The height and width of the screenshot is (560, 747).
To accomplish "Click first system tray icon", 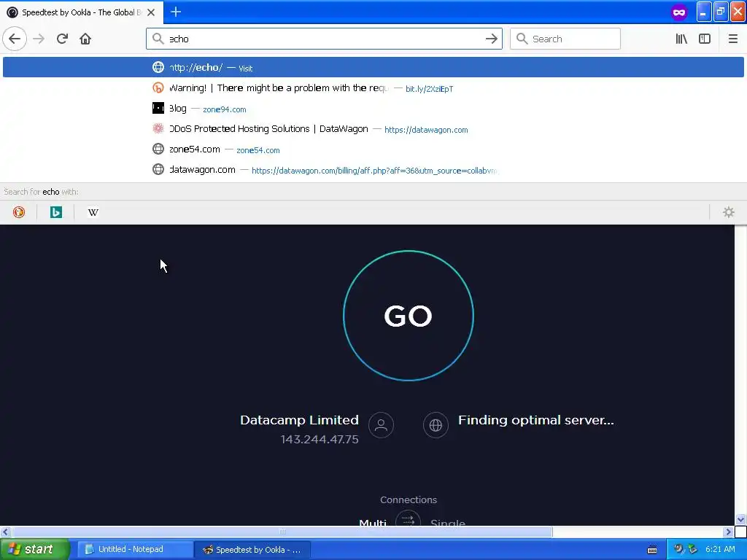I will 678,549.
